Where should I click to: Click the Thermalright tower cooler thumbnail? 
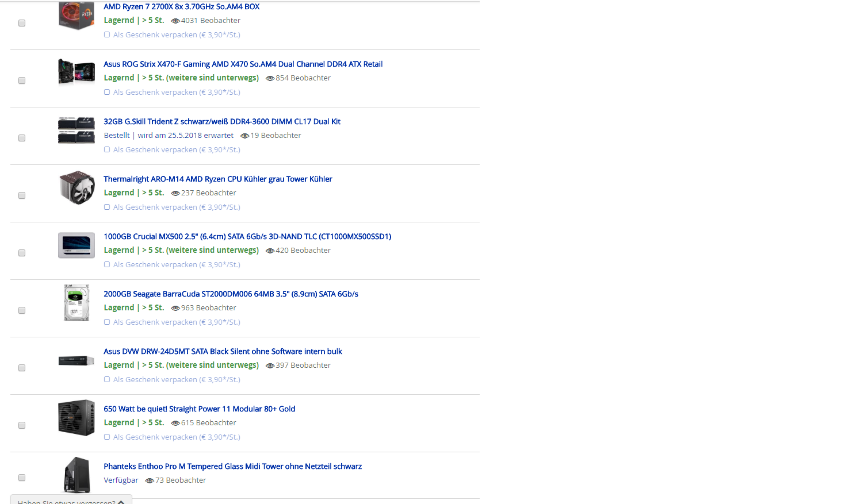pos(77,187)
